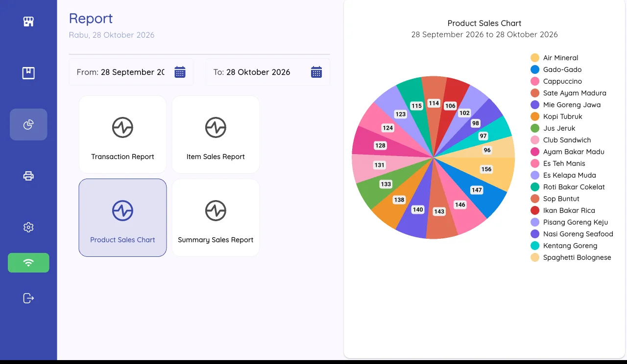Screen dimensions: 627x364
Task: Select the Product Sales Chart card
Action: pyautogui.click(x=122, y=217)
